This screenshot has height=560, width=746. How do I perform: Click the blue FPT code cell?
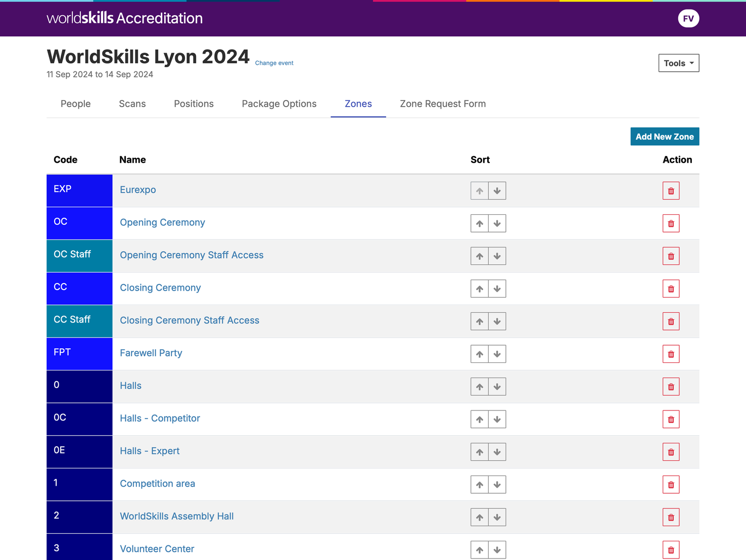pyautogui.click(x=79, y=354)
